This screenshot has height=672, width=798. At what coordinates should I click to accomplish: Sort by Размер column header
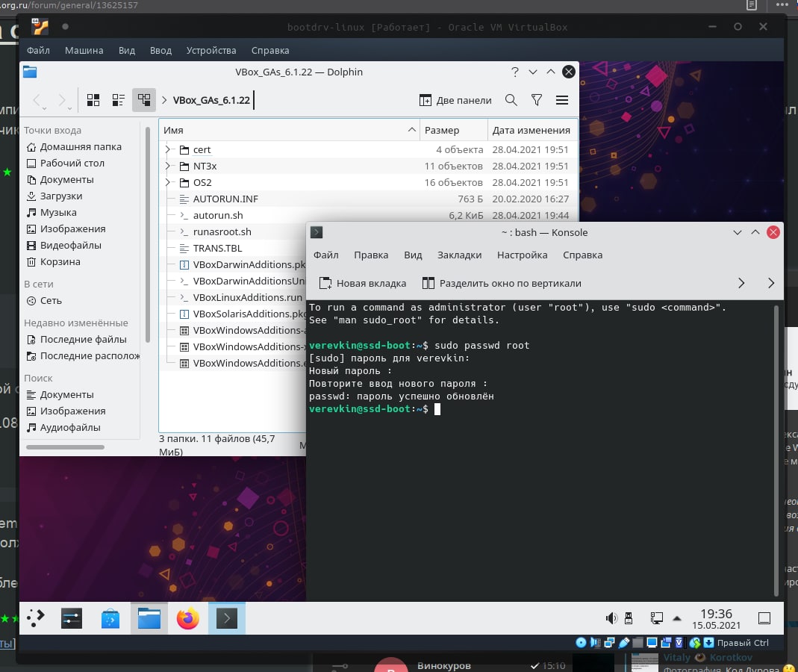[453, 131]
